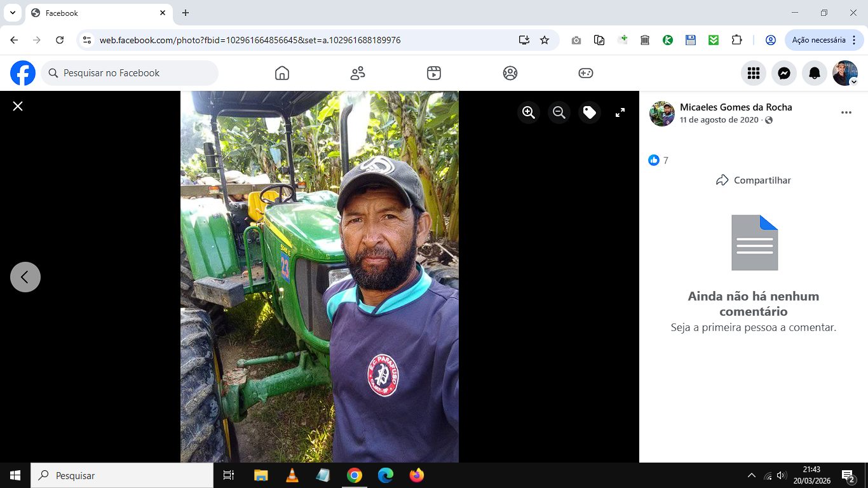Open Micaeles Gomes da Rocha profile
The height and width of the screenshot is (488, 868).
click(736, 107)
